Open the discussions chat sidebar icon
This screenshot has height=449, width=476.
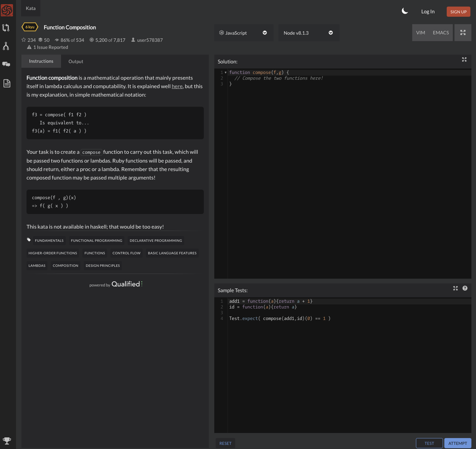pos(6,64)
